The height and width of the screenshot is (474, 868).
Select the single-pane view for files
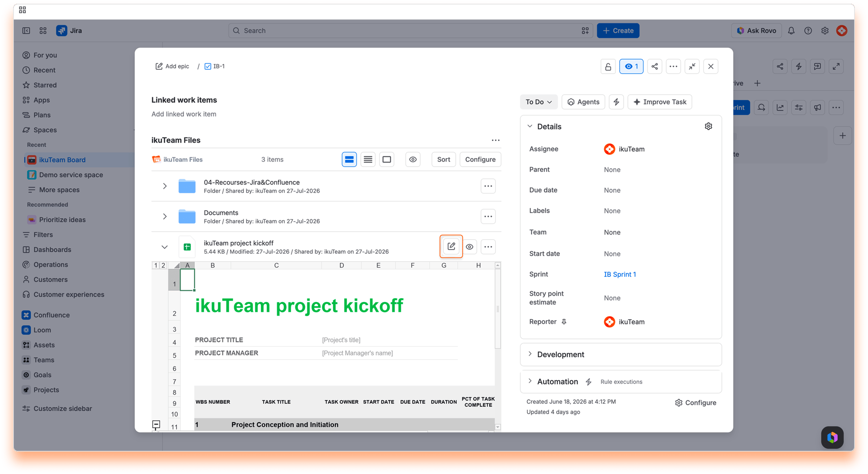tap(387, 159)
